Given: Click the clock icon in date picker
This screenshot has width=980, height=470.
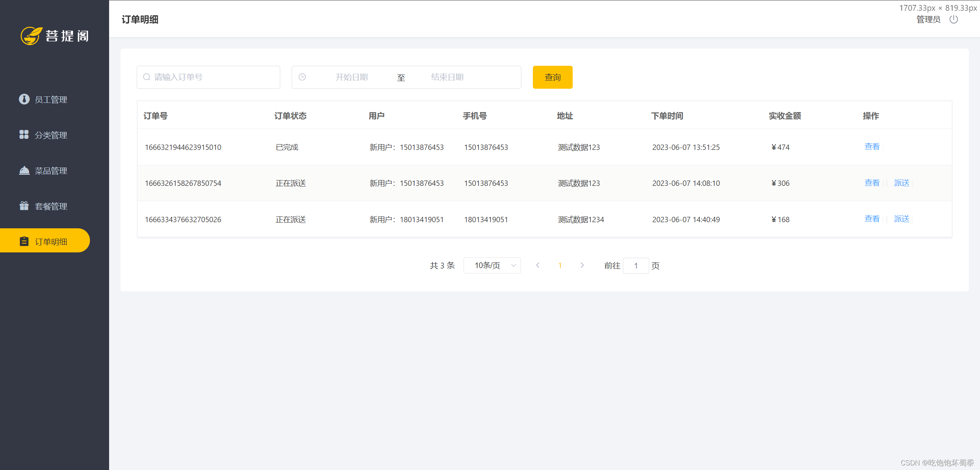Looking at the screenshot, I should click(x=302, y=77).
